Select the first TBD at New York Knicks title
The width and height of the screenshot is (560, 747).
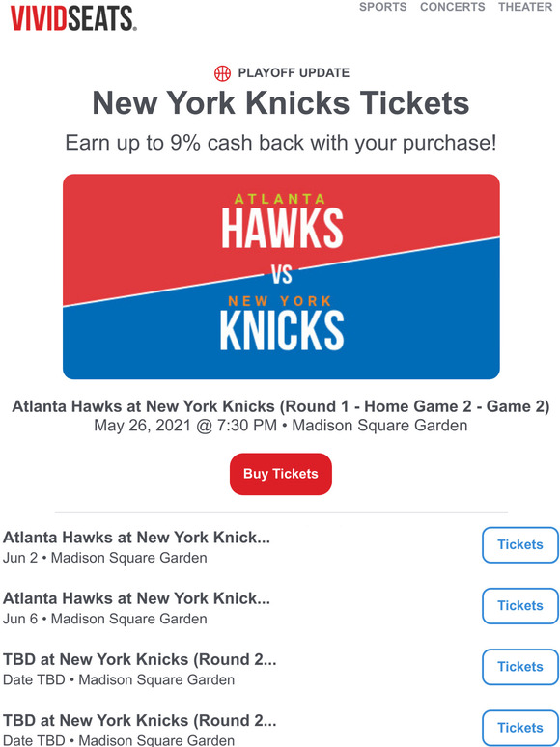pos(140,659)
